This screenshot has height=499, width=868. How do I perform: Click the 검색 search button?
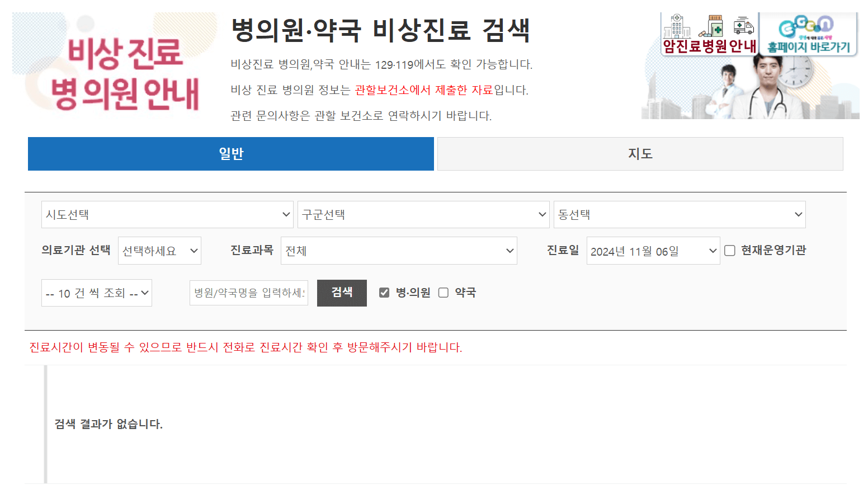(x=342, y=293)
